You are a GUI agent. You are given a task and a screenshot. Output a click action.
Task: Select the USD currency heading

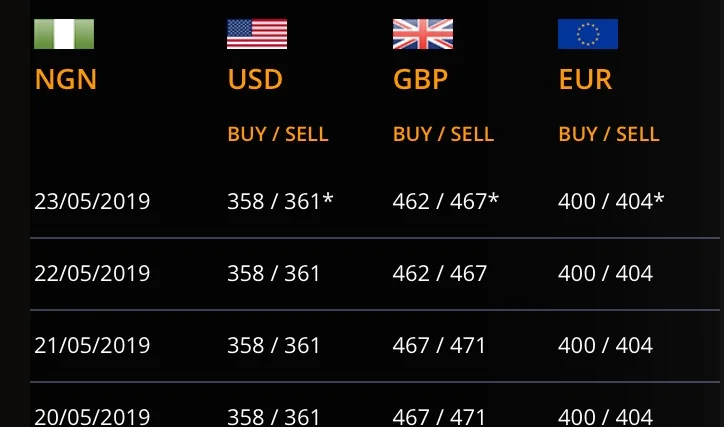point(255,80)
